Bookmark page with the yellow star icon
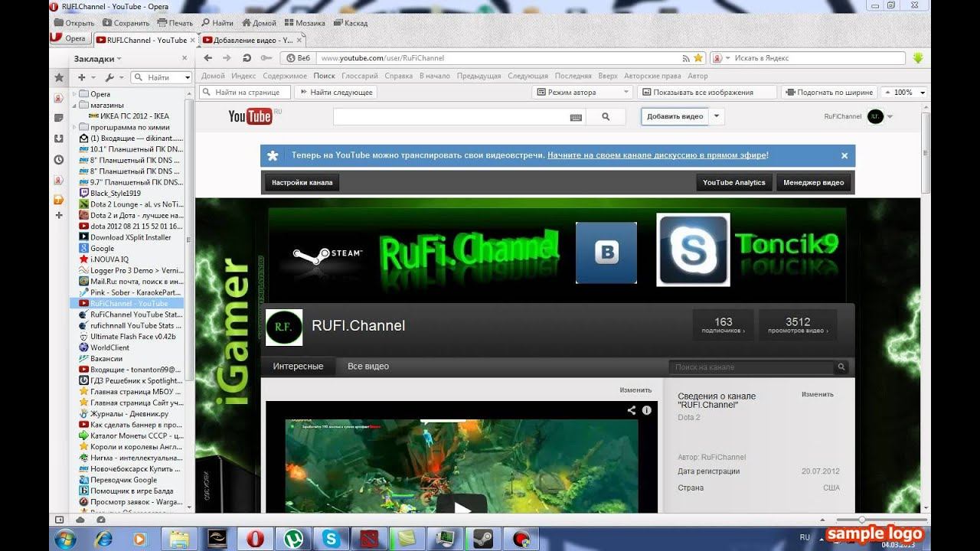Viewport: 980px width, 551px height. click(x=697, y=58)
